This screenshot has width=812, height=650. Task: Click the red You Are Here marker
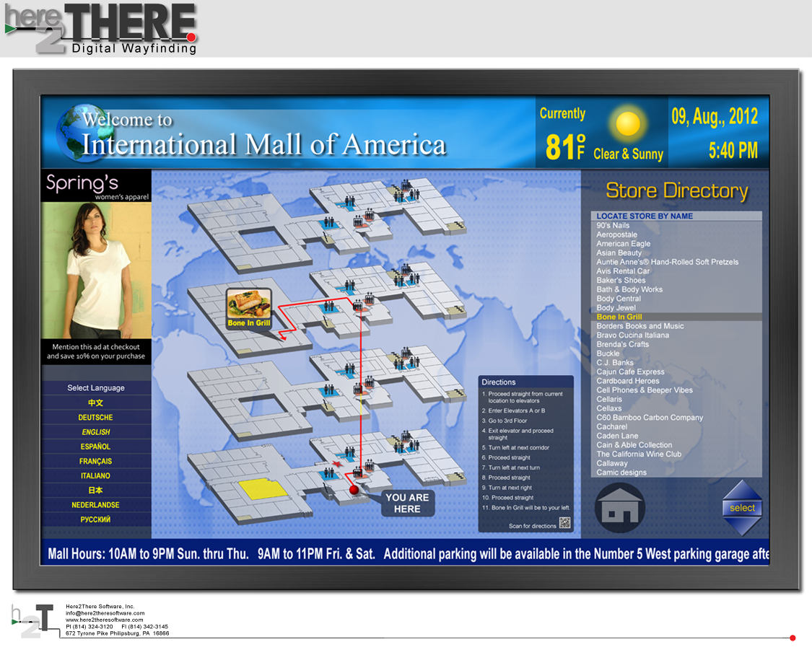pyautogui.click(x=354, y=491)
